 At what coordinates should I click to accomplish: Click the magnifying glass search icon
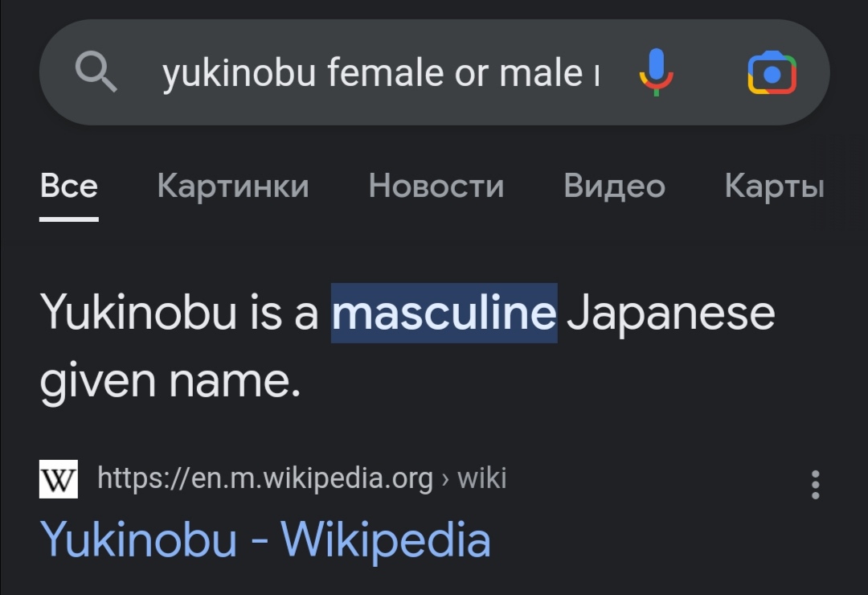point(96,72)
